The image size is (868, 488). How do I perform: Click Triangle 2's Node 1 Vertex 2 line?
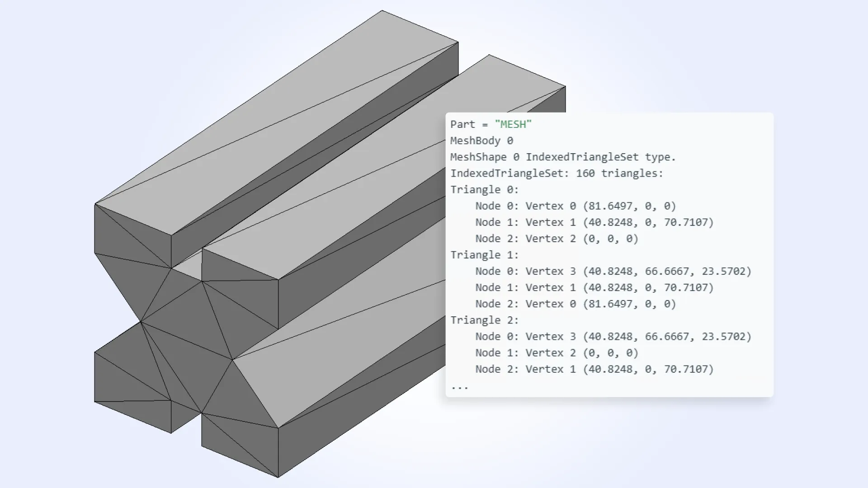pyautogui.click(x=556, y=353)
